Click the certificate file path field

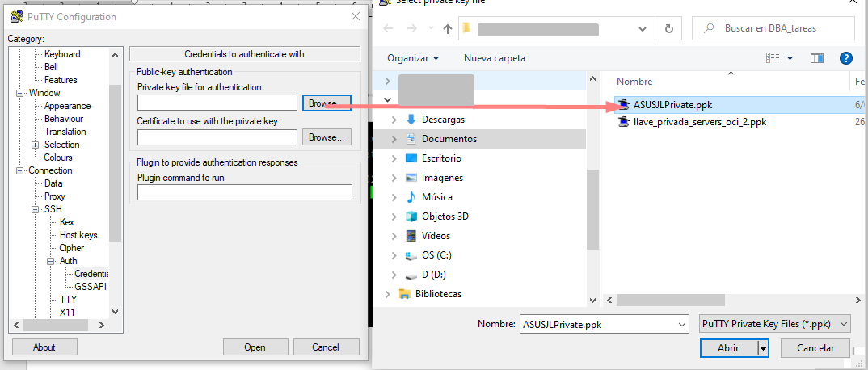[x=217, y=137]
